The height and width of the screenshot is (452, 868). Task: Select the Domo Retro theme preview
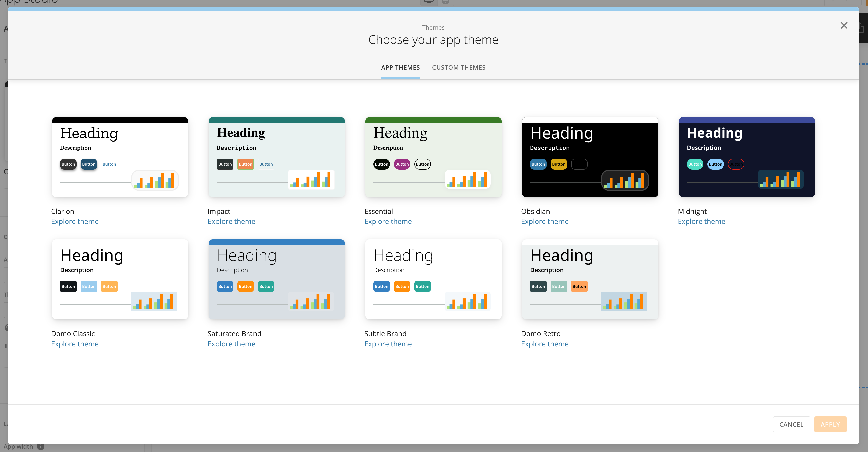[590, 279]
